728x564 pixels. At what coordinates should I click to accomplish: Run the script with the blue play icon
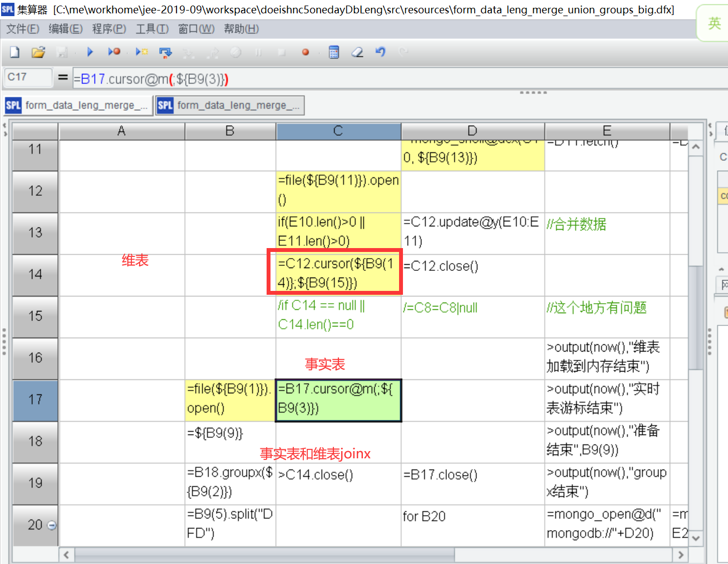tap(90, 52)
